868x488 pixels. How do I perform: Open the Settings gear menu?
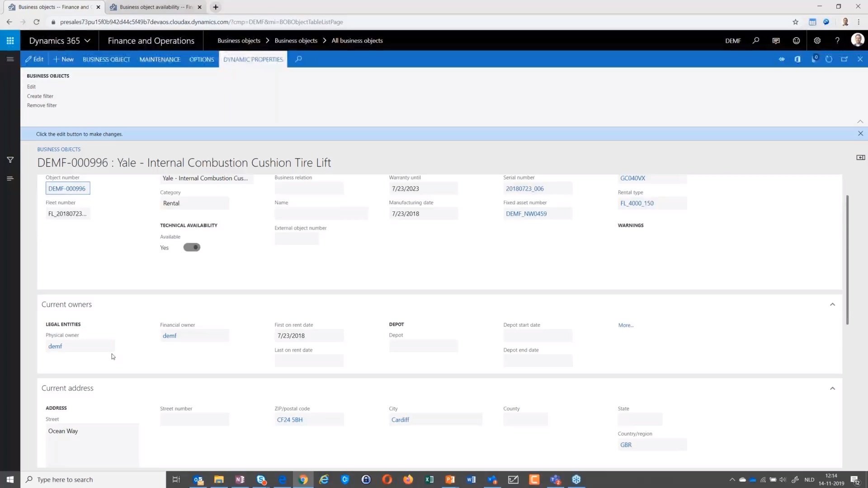point(817,40)
